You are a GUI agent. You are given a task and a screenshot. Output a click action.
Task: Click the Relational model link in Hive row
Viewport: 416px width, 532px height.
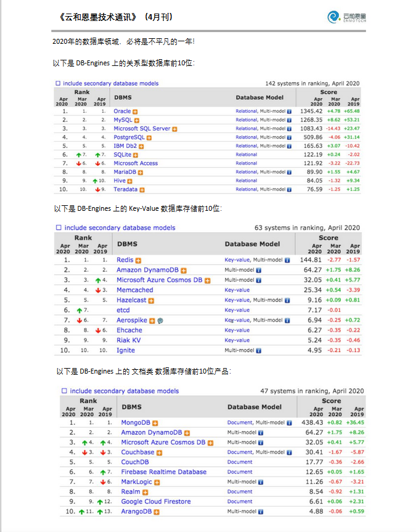click(247, 181)
